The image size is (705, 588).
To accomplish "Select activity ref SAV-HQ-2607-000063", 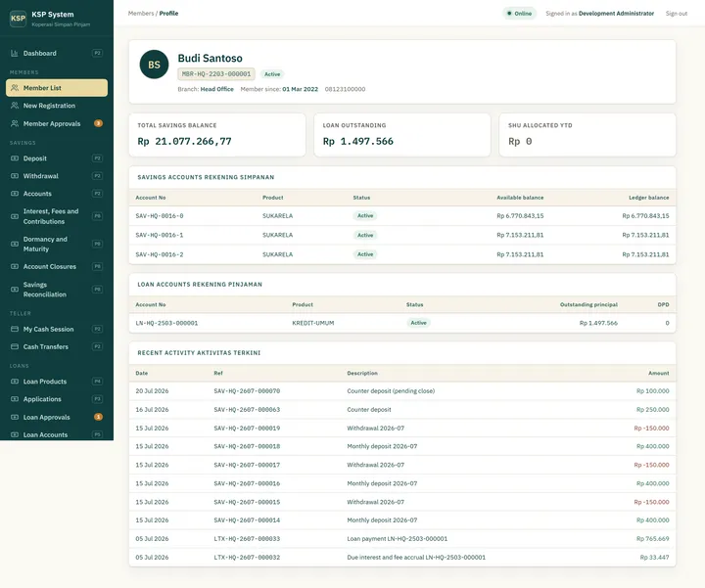I will tap(247, 410).
